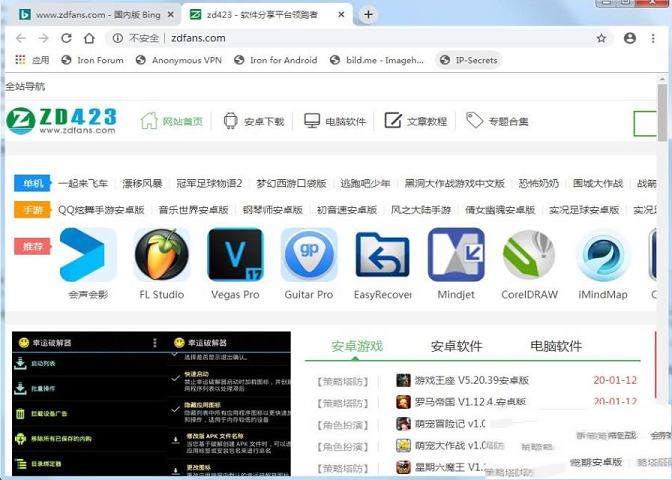Screen dimensions: 672x480
Task: Open the iMindMap icon
Action: coord(603,255)
